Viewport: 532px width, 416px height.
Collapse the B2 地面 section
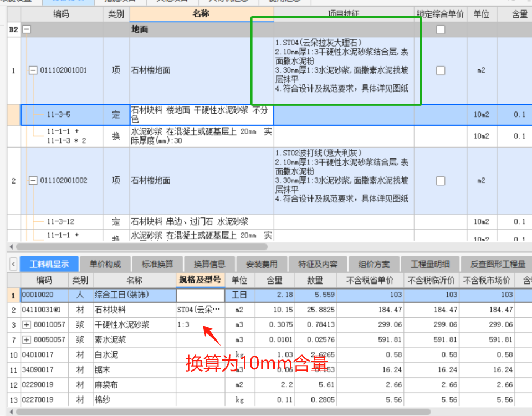click(x=27, y=29)
